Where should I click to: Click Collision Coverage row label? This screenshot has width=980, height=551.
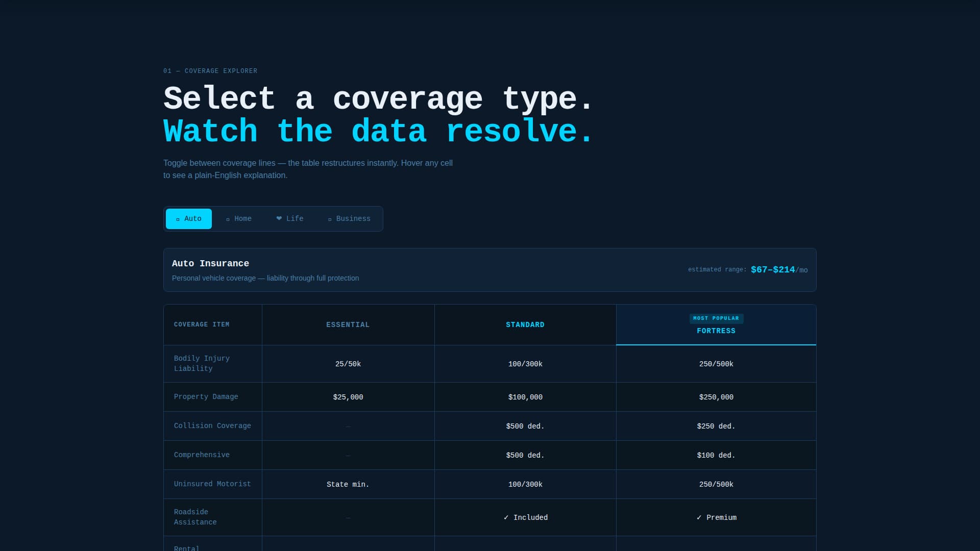pos(212,426)
